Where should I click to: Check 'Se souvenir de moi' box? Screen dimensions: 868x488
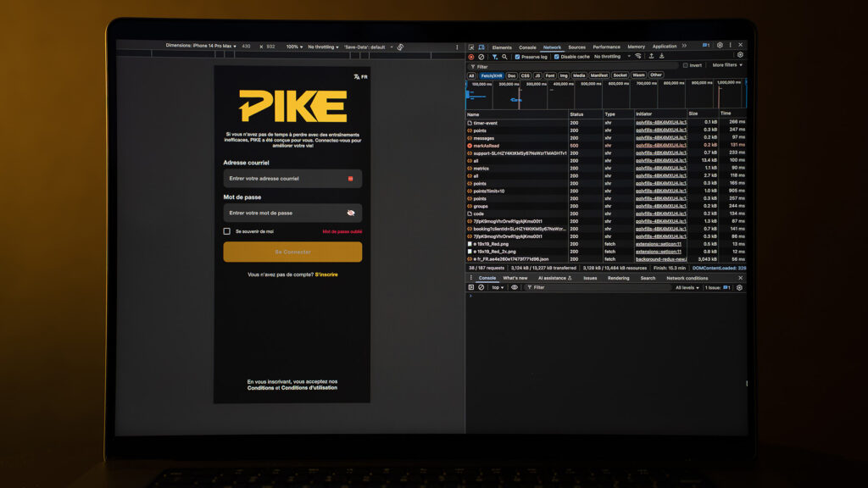pos(227,231)
